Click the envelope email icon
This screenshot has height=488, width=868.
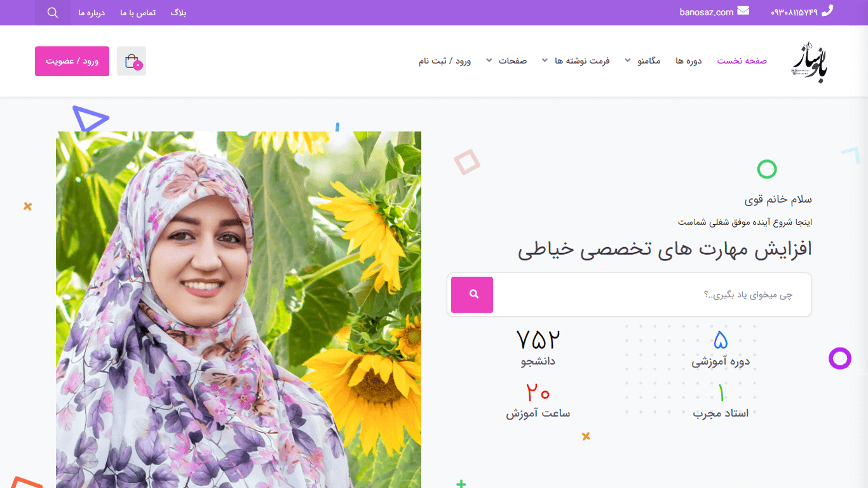[x=743, y=11]
